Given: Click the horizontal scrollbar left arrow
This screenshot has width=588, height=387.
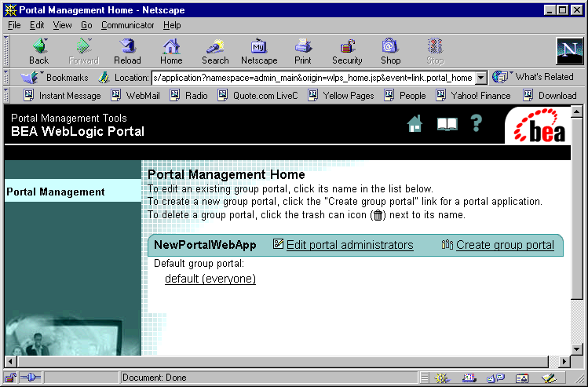Looking at the screenshot, I should pyautogui.click(x=10, y=362).
